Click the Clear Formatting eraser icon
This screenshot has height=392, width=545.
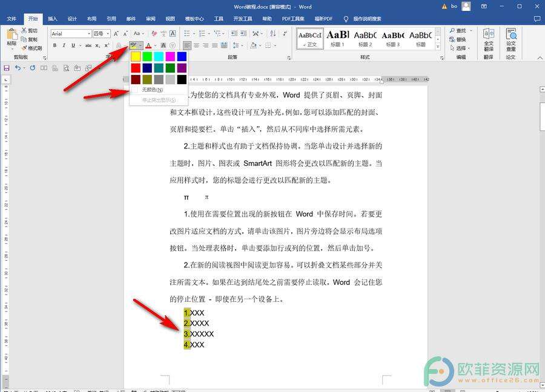point(154,34)
